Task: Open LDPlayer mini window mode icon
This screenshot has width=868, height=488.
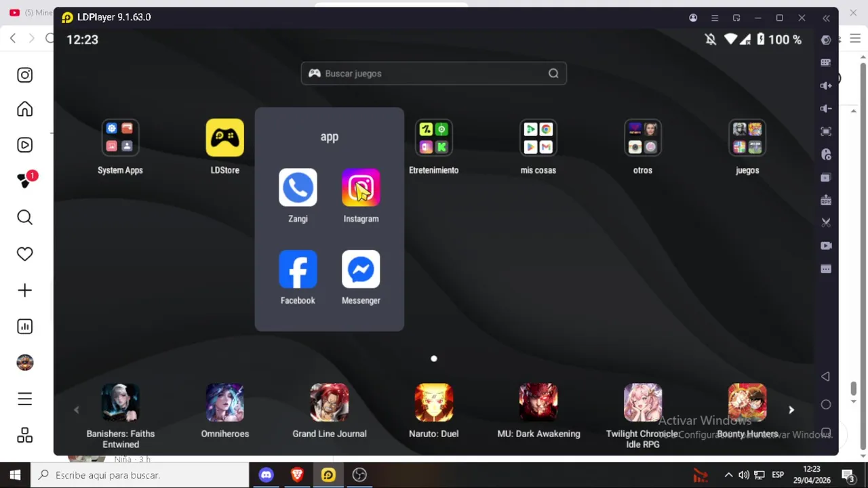Action: point(736,18)
